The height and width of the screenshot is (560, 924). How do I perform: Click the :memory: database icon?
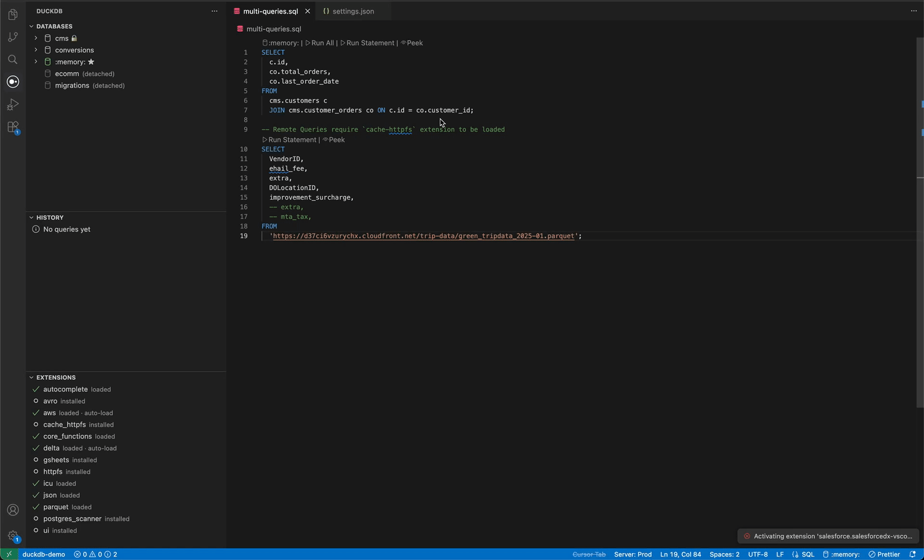click(48, 62)
